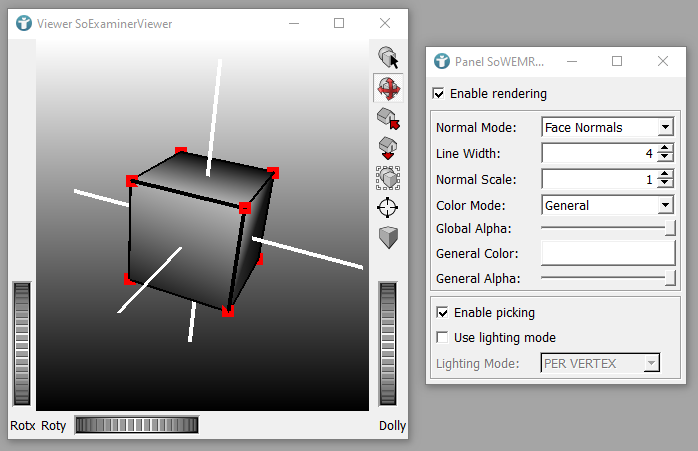Open the Normal Mode dropdown
The width and height of the screenshot is (698, 451).
tap(665, 128)
